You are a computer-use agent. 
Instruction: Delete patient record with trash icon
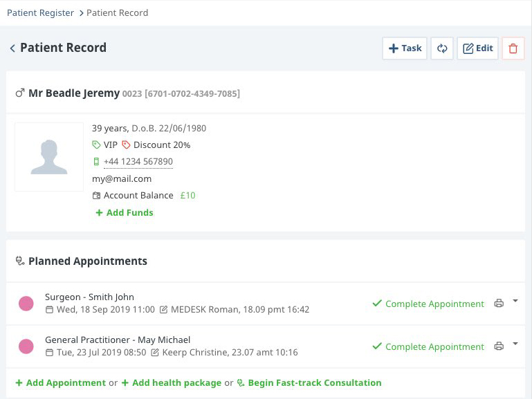(x=513, y=48)
